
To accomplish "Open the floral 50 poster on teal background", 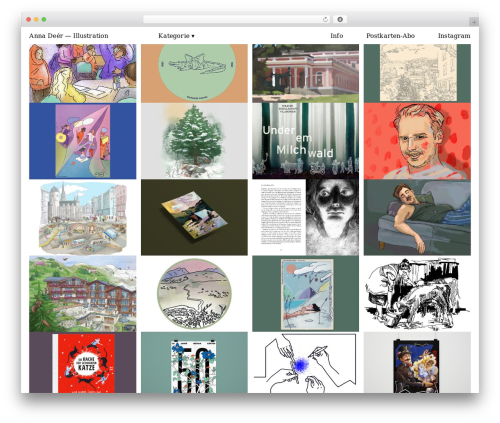I will click(194, 362).
